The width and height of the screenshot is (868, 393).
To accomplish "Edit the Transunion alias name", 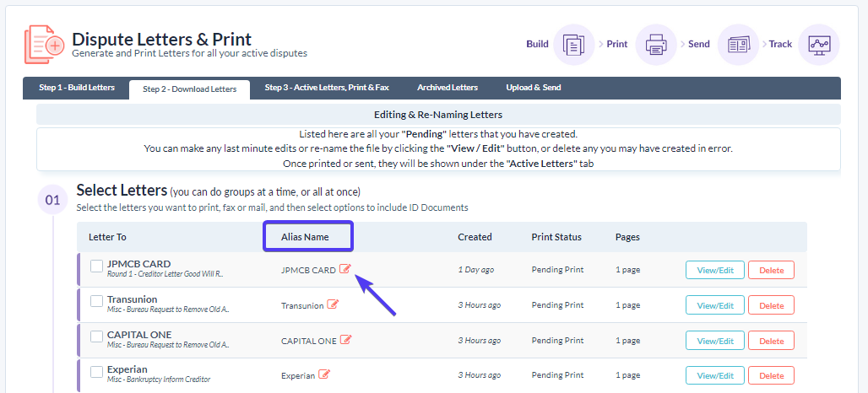I will (x=333, y=305).
